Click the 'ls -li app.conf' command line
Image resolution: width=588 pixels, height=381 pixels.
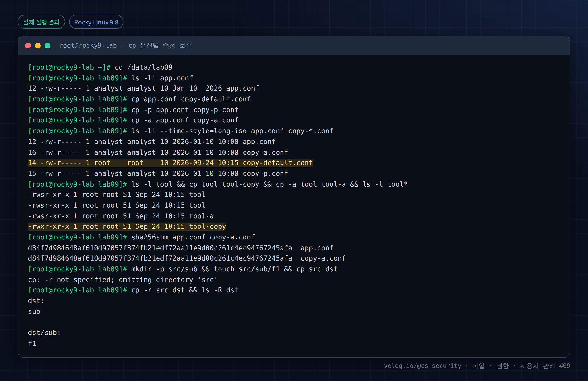click(110, 78)
